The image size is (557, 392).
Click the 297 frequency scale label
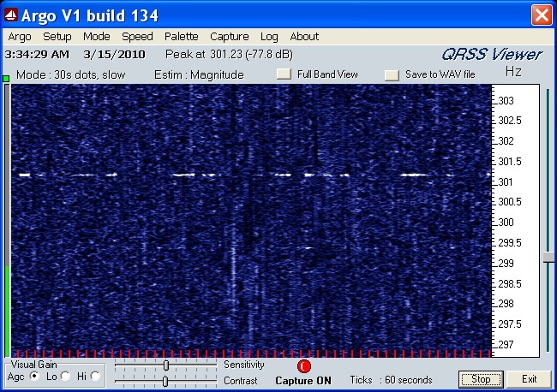point(506,344)
